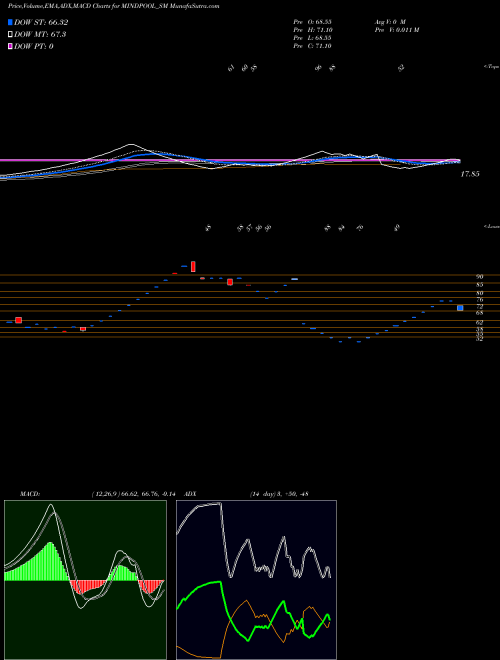The width and height of the screenshot is (500, 660).
Task: Click the blue DOW ST legend swatch
Action: click(10, 22)
